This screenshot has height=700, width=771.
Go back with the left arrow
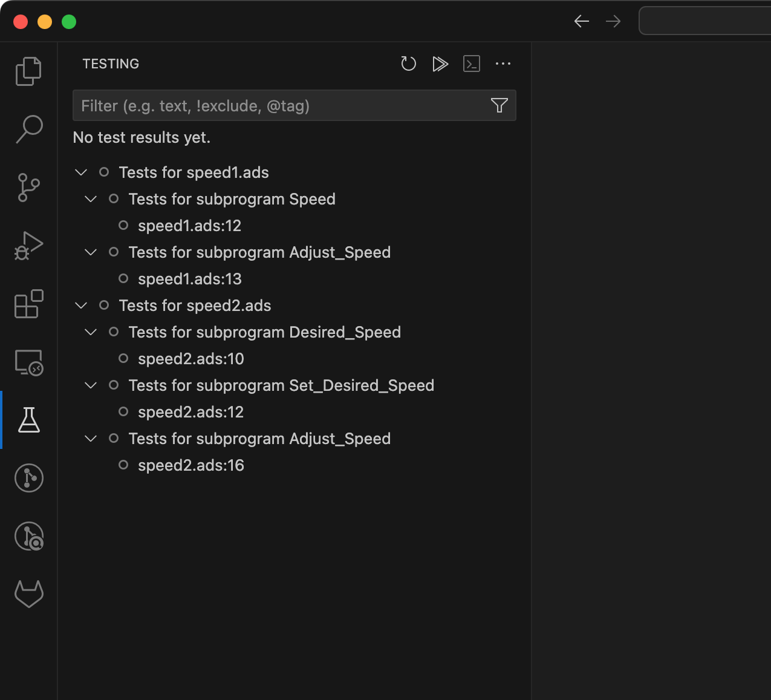coord(582,22)
